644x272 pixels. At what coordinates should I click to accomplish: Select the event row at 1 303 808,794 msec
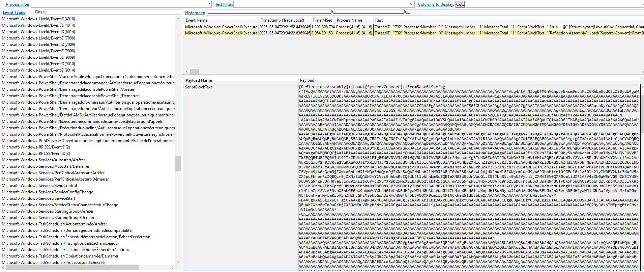coord(414,27)
